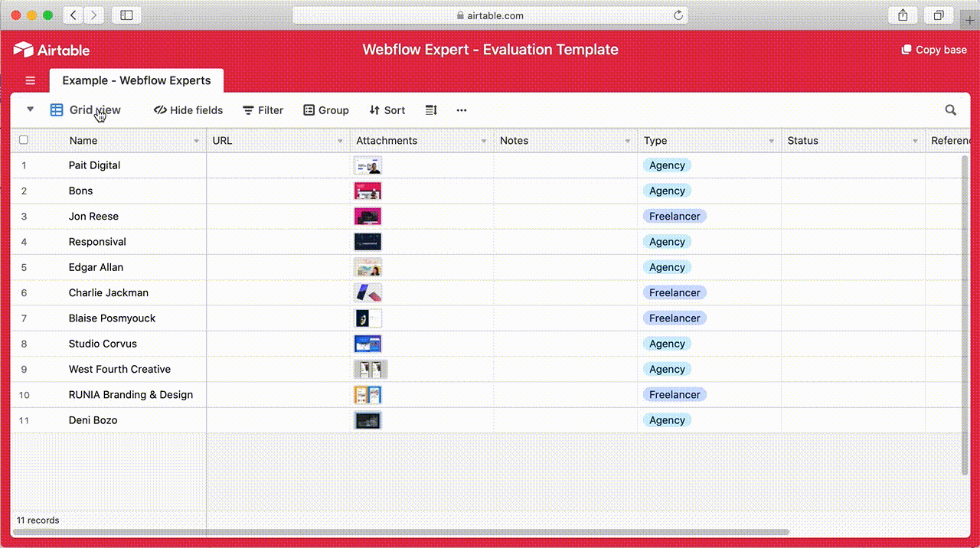Open the hamburger menu beside the table tab
Screen dimensions: 980x548
coord(31,80)
